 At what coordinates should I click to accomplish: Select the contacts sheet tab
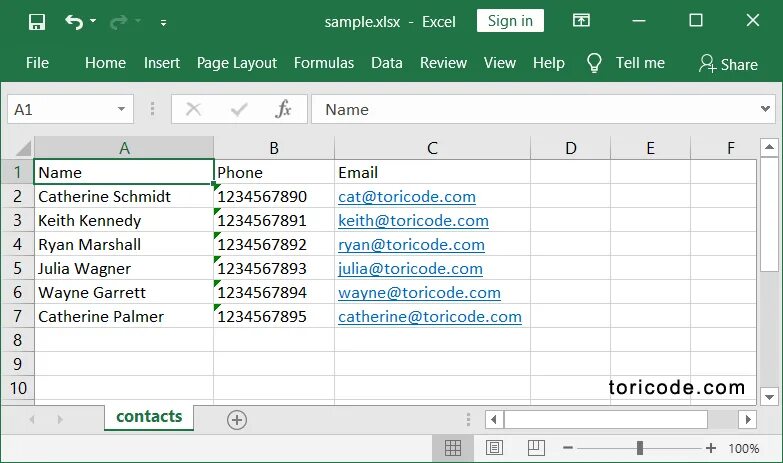(x=149, y=417)
